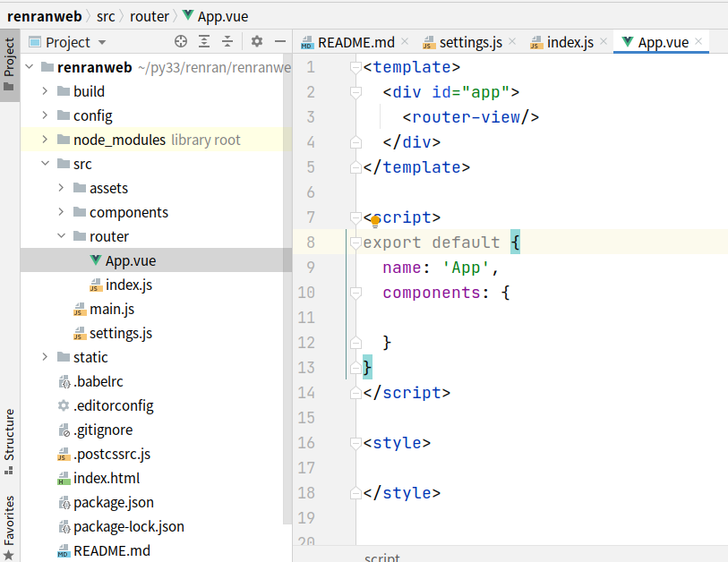Click the Project tree vertical scrollbar
The width and height of the screenshot is (728, 562).
287,288
